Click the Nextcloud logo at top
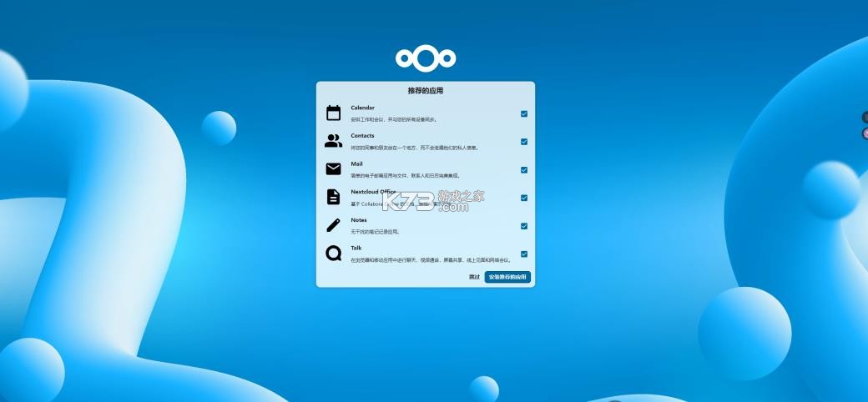 tap(425, 58)
